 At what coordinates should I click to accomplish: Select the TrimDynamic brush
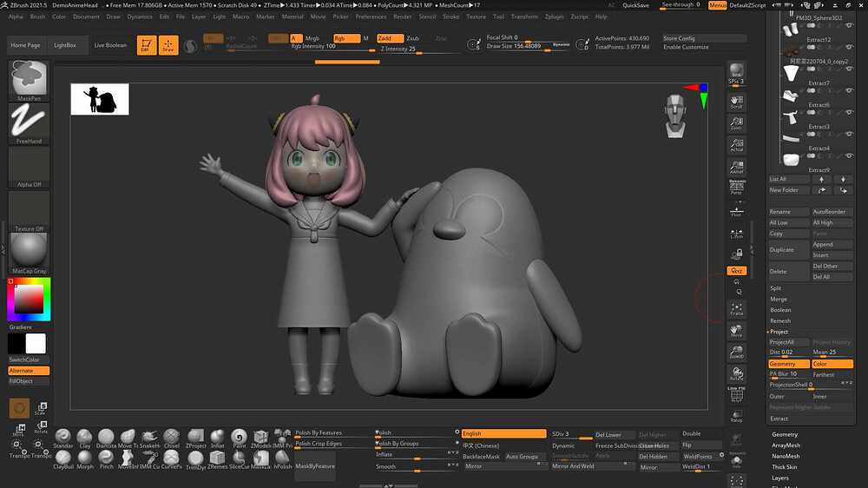click(195, 459)
